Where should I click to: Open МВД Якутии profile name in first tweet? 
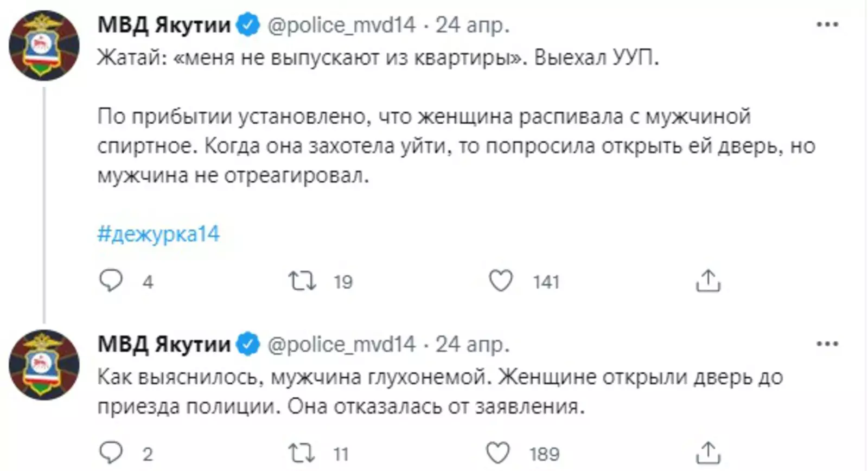coord(164,25)
